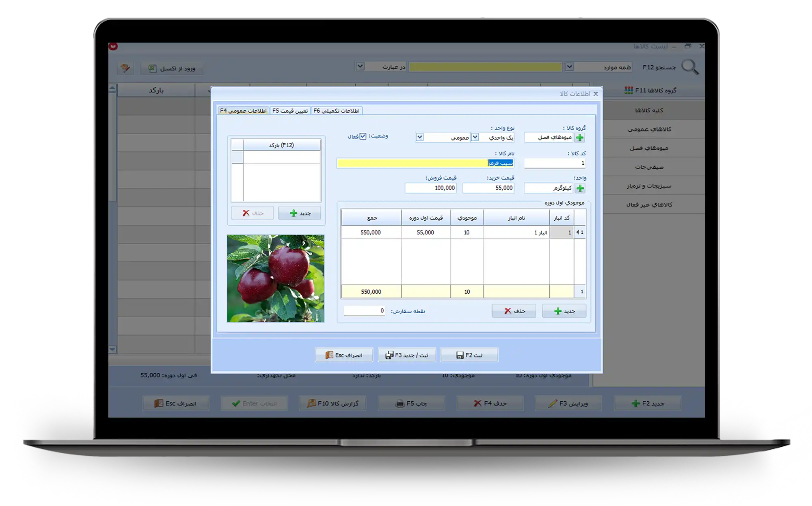Image resolution: width=812 pixels, height=506 pixels.
Task: Click ثبت F2 save button
Action: point(469,355)
